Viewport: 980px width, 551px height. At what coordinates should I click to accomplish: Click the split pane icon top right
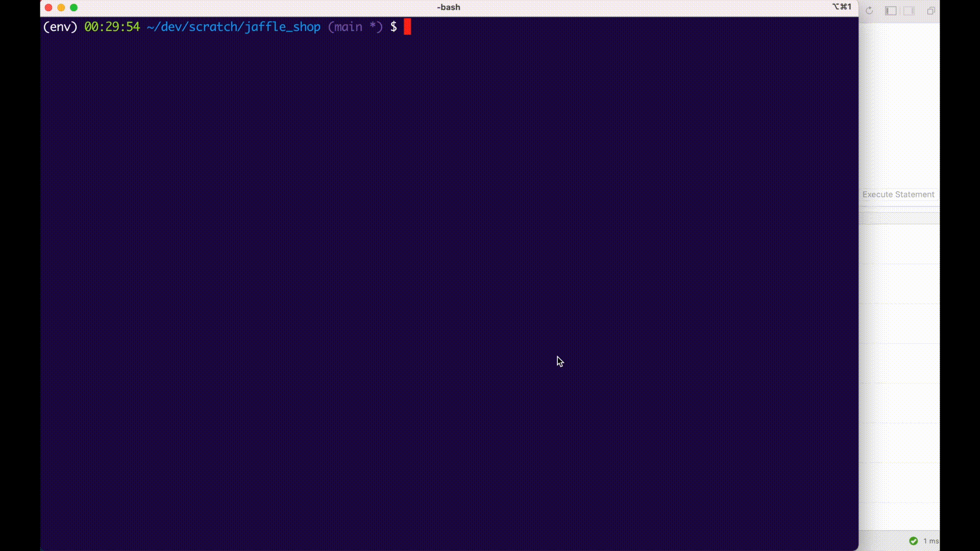click(890, 11)
